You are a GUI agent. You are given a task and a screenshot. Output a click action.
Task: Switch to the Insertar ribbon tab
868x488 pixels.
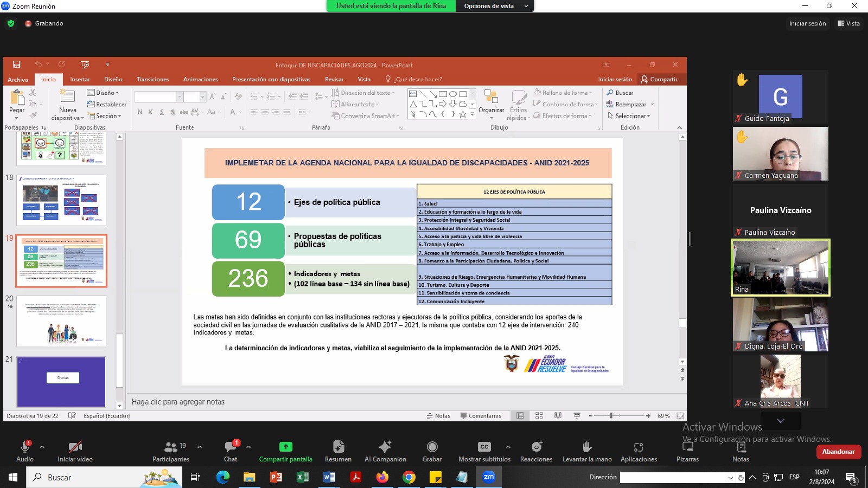pos(80,79)
